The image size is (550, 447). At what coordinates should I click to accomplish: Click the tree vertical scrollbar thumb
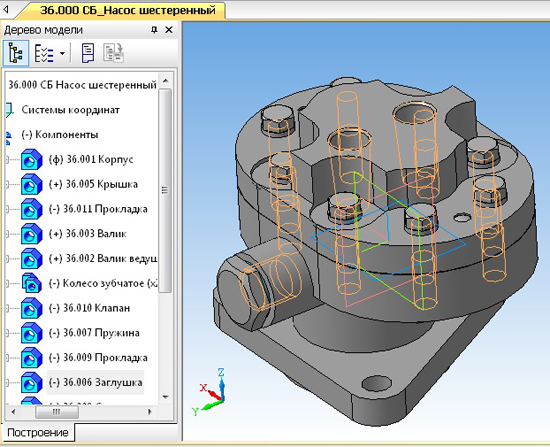click(x=165, y=190)
